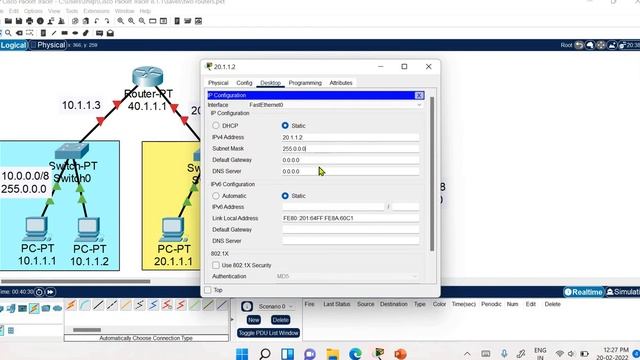This screenshot has width=640, height=360.
Task: Select the Delete tool in second toolbar
Action: [x=19, y=33]
